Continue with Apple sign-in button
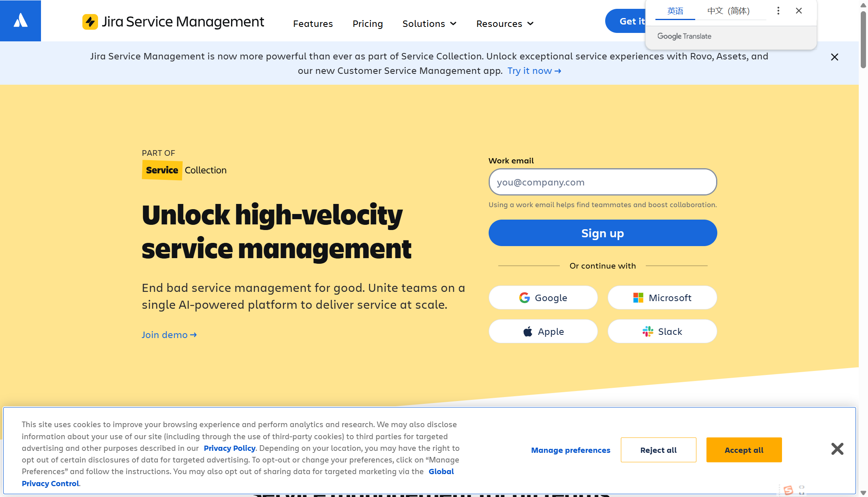 coord(543,331)
